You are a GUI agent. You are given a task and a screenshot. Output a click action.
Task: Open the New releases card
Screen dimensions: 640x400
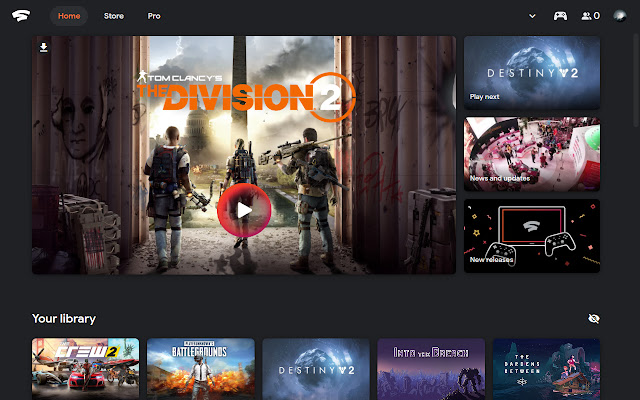point(532,236)
